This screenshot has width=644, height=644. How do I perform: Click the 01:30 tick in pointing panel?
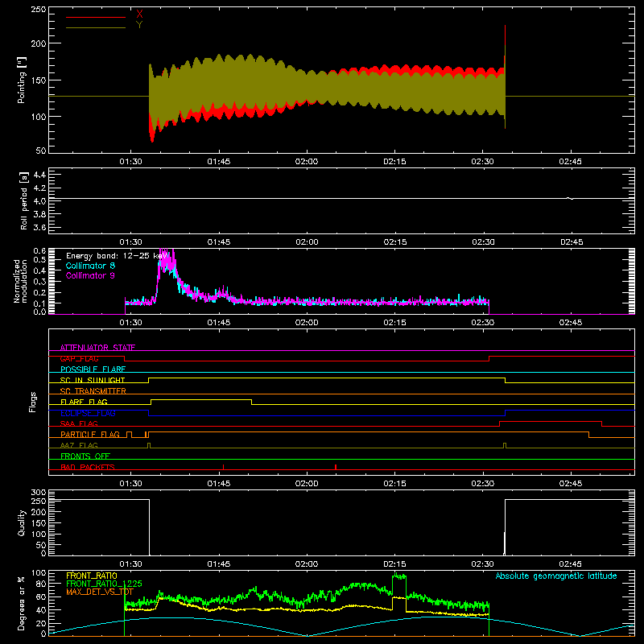pos(130,162)
